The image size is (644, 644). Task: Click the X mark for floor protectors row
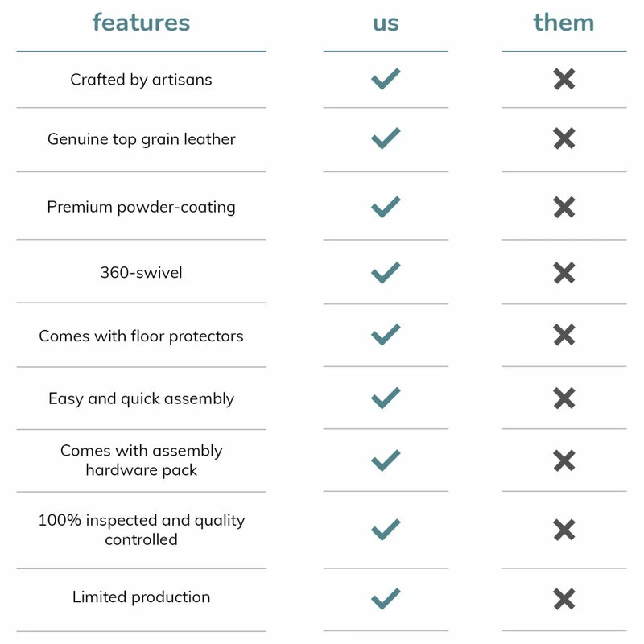[564, 335]
